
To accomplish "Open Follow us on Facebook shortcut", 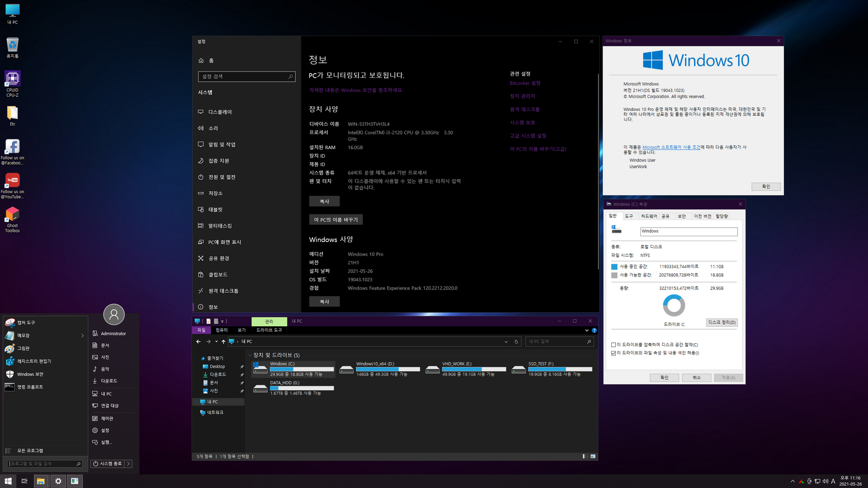I will tap(12, 152).
